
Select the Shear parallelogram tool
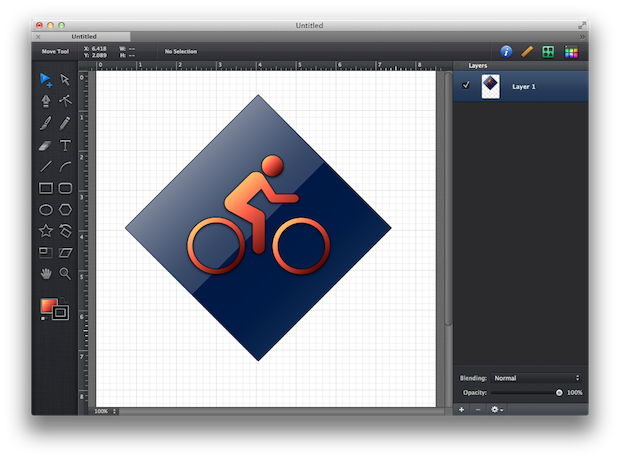coord(65,253)
